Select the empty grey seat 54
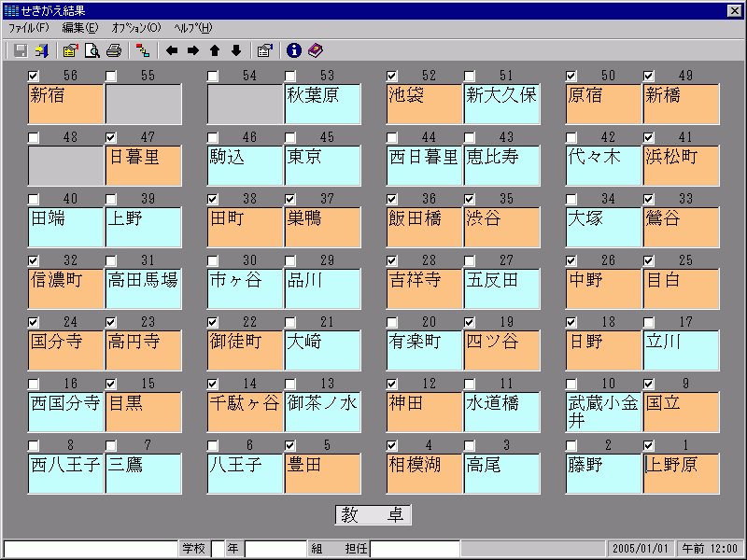 click(x=245, y=104)
